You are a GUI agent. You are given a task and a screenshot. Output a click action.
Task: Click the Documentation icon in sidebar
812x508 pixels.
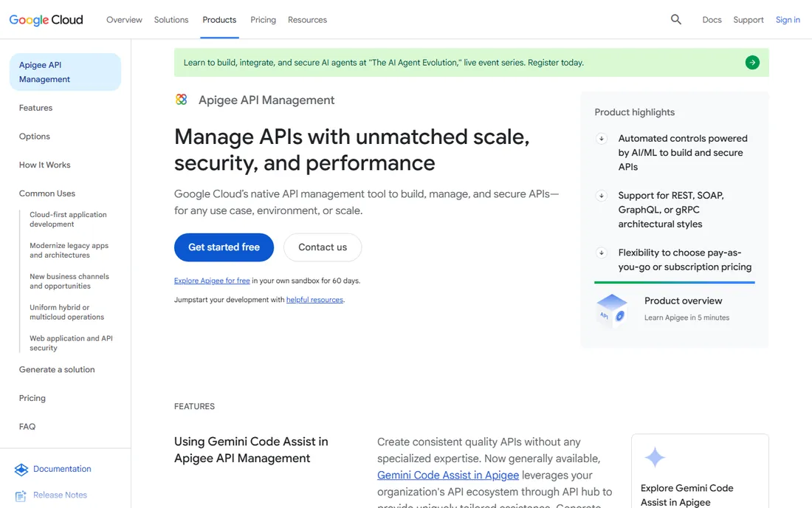21,469
